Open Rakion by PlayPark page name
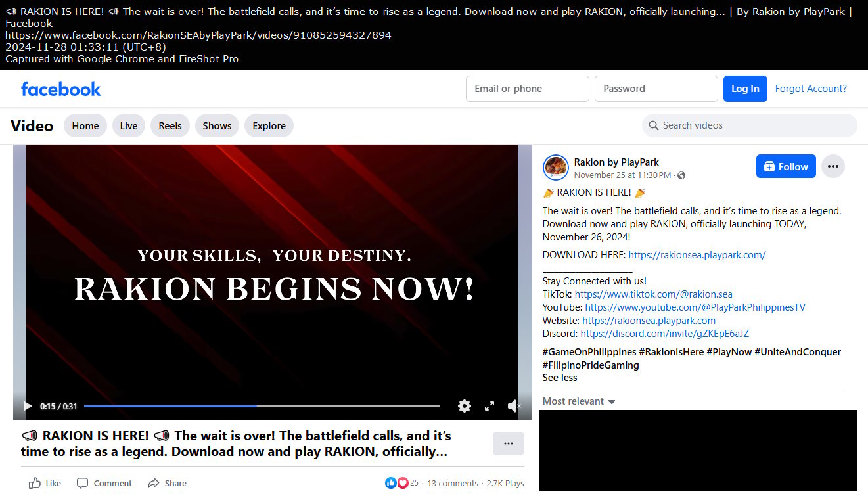 (x=616, y=162)
